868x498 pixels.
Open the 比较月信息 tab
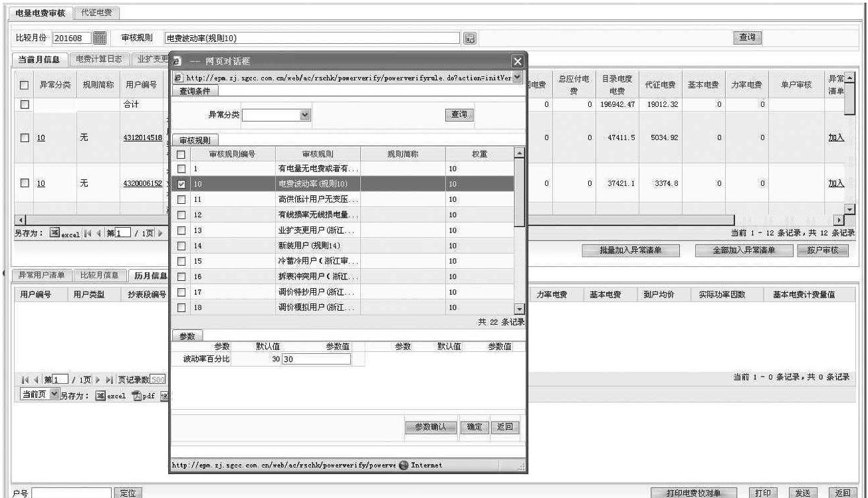[x=100, y=275]
